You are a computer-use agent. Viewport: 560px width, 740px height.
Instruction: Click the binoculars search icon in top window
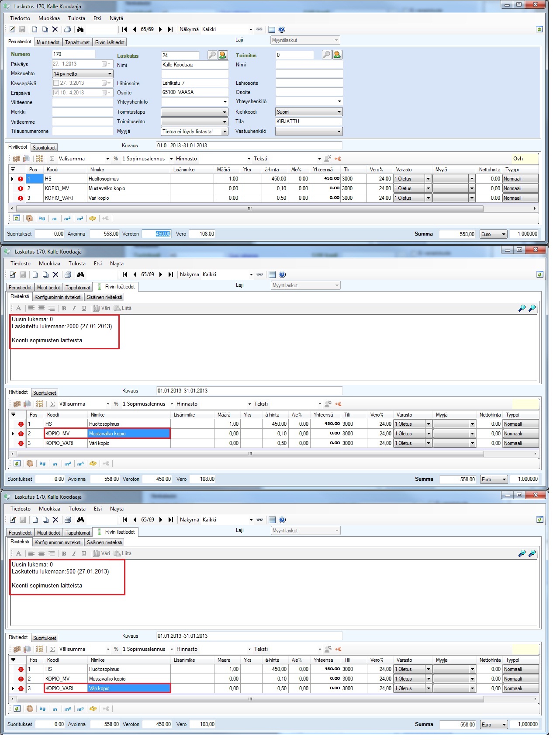[80, 29]
